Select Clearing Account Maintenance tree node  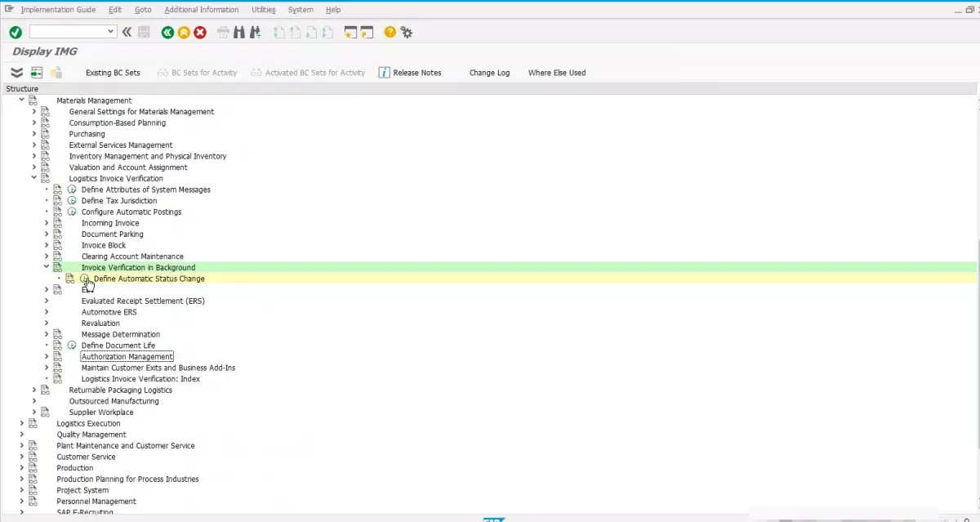coord(132,257)
